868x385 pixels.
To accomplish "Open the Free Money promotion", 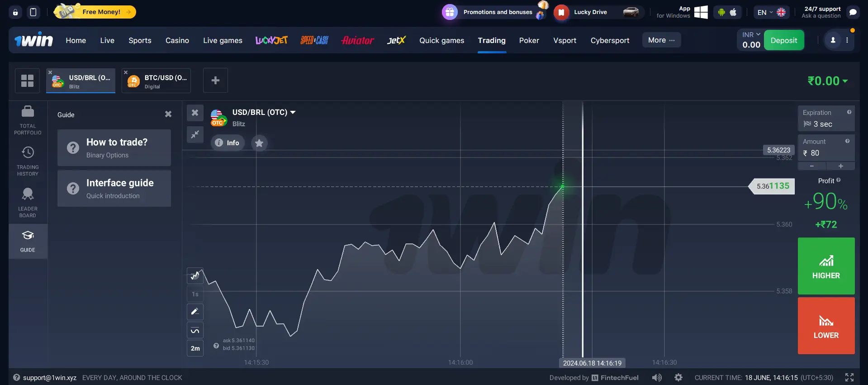I will [95, 12].
